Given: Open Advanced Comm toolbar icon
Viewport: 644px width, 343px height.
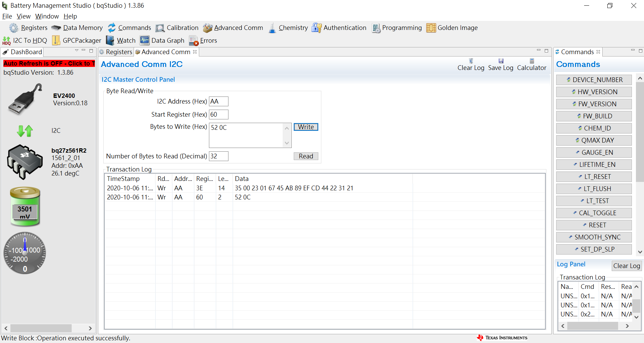Looking at the screenshot, I should (x=208, y=28).
